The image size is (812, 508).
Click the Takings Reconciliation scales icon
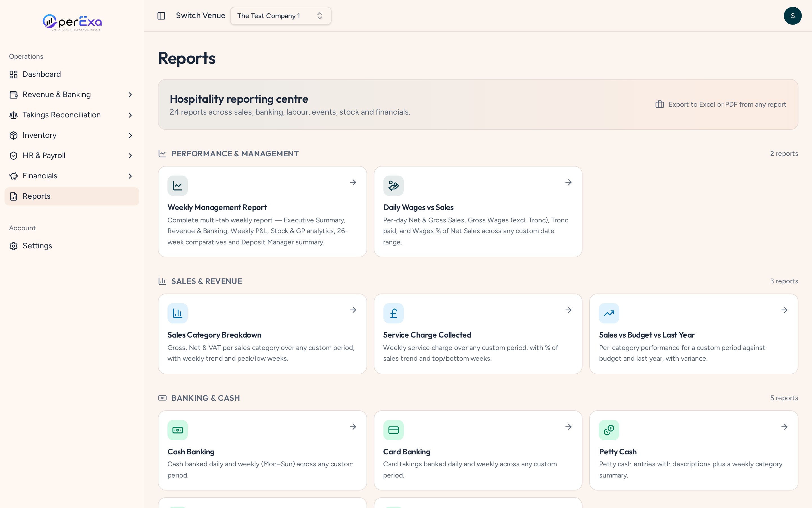(x=14, y=115)
